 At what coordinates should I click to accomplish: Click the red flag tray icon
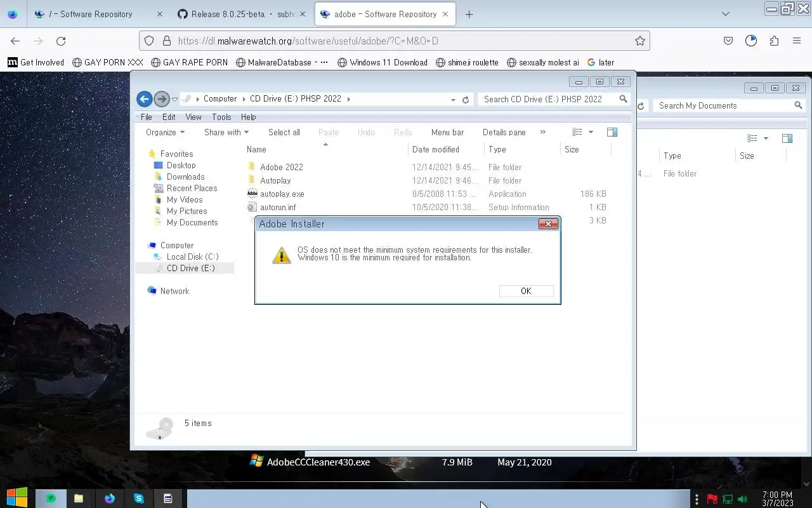(712, 499)
